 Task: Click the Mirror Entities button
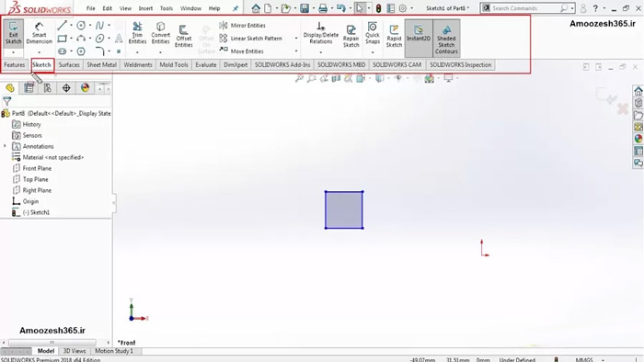point(242,26)
